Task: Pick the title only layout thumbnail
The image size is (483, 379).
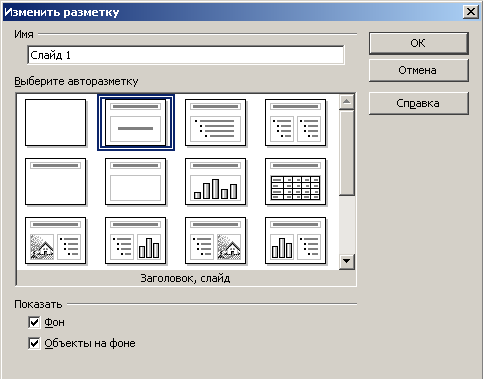Action: tap(55, 182)
